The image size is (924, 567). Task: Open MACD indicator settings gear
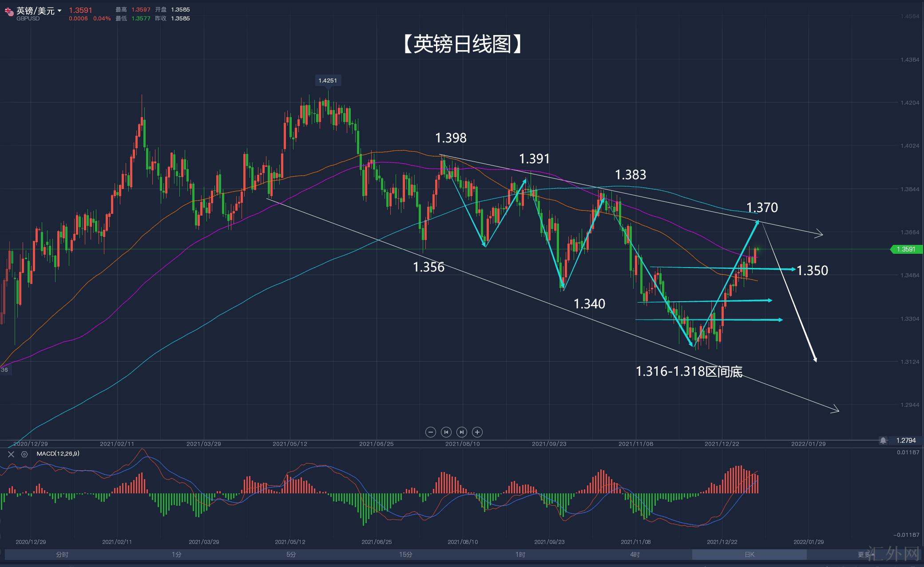pos(24,454)
